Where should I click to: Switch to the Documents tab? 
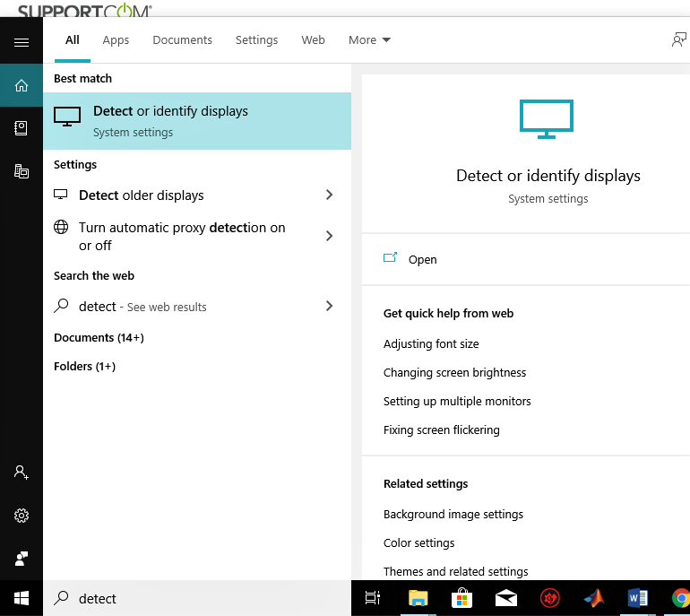(x=182, y=40)
